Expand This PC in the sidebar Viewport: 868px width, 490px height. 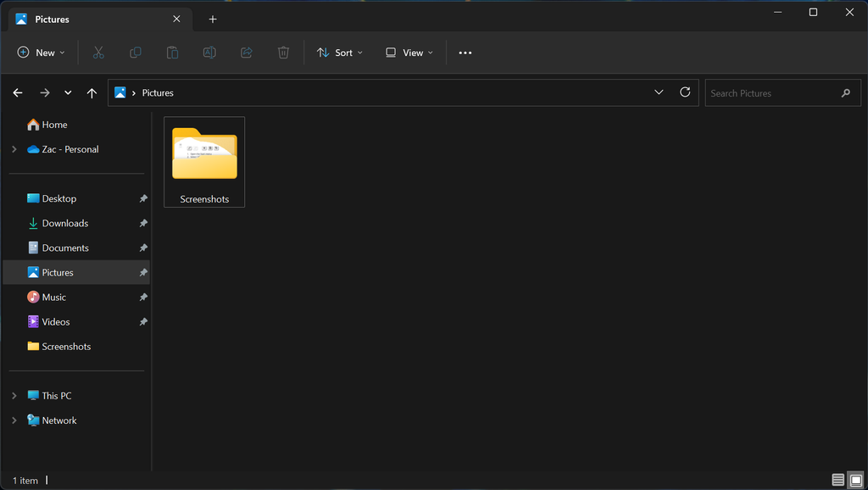coord(14,395)
